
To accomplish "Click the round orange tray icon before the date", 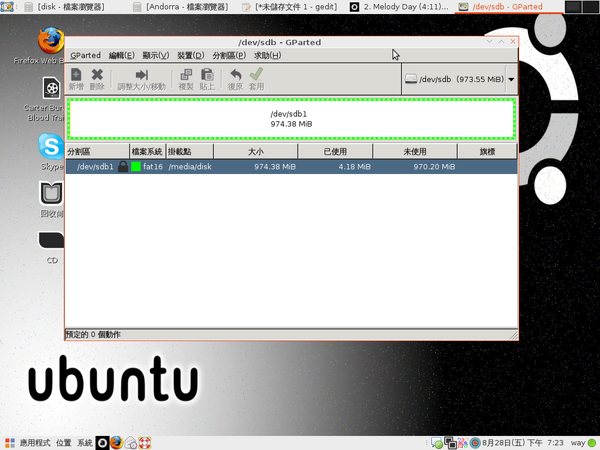I will pyautogui.click(x=475, y=443).
